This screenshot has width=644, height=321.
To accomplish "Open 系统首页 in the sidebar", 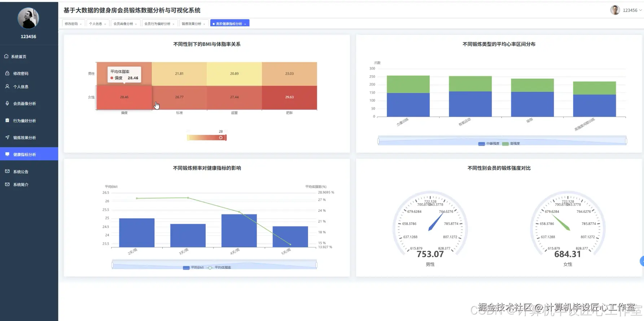I will 29,57.
